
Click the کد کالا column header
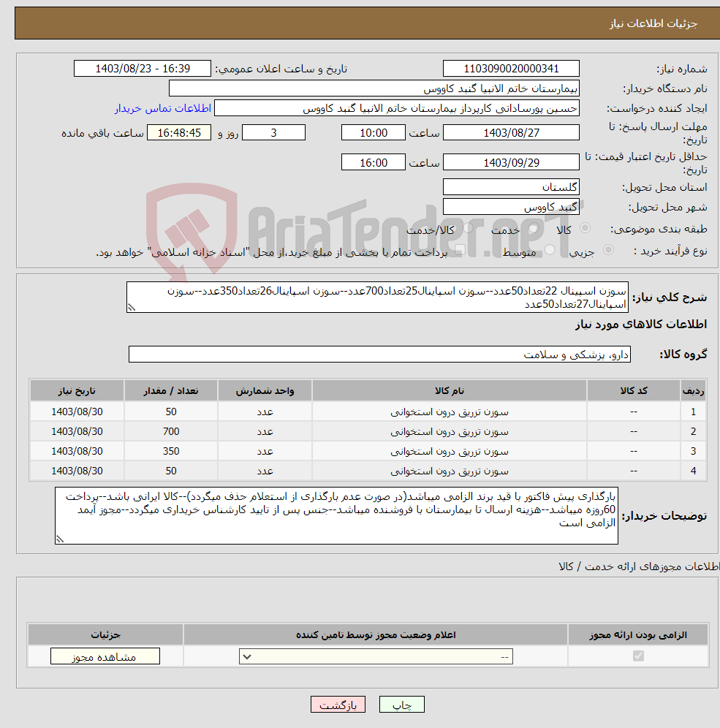[634, 390]
